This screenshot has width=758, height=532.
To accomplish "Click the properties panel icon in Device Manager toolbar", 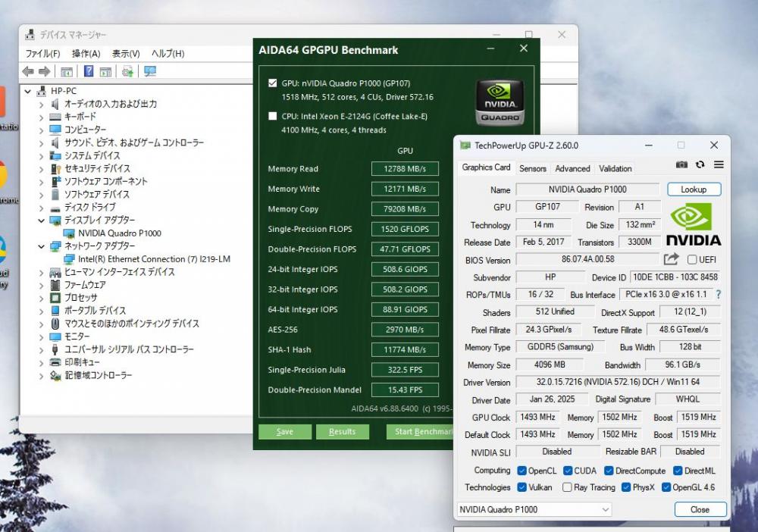I will click(67, 71).
